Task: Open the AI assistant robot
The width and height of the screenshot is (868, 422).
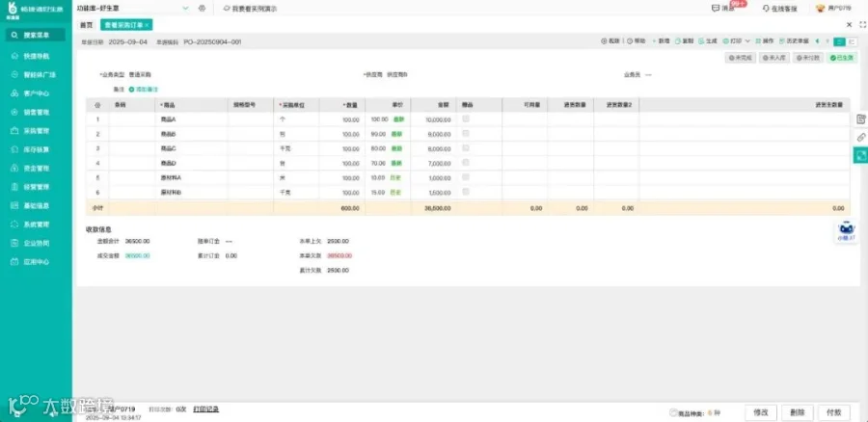Action: tap(847, 230)
